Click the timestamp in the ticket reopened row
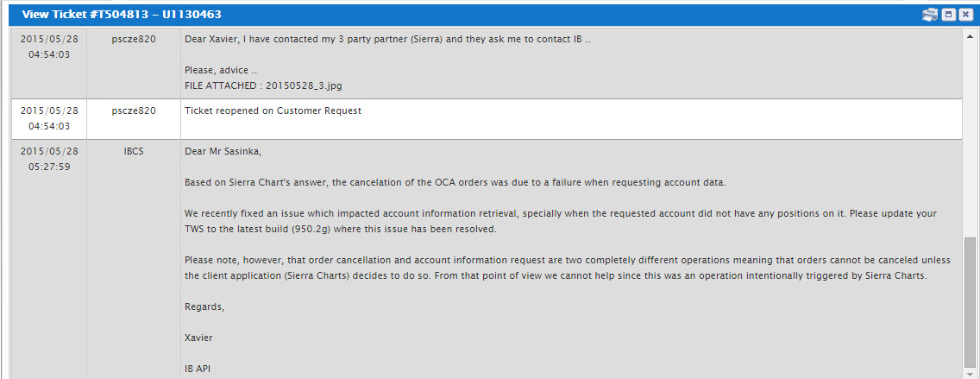 click(49, 118)
